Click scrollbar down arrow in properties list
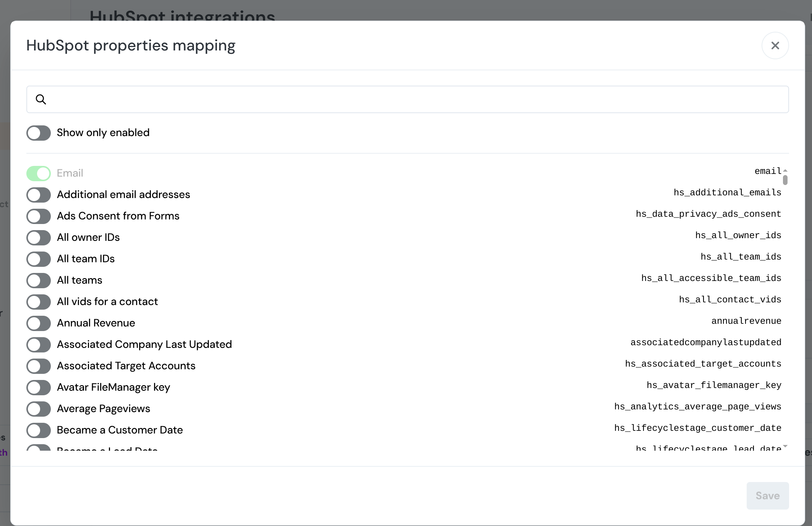This screenshot has height=526, width=812. [785, 446]
